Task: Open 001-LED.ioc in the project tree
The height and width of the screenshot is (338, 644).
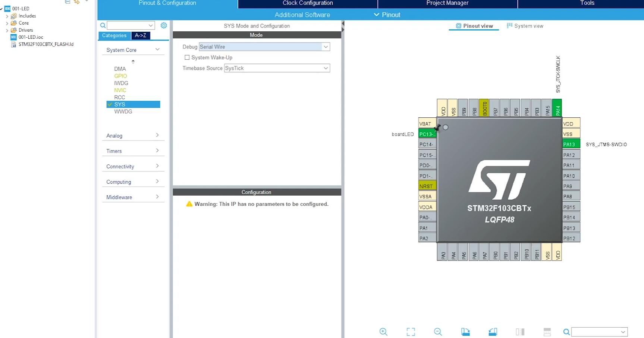Action: click(31, 37)
